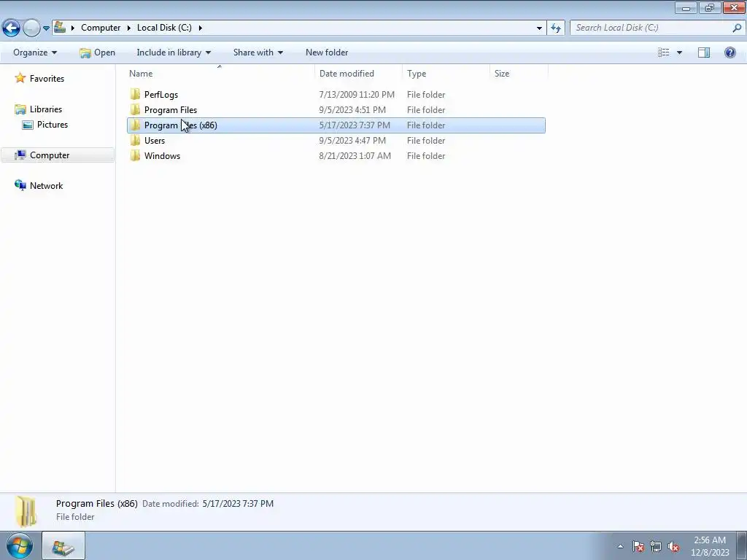Click the address bar drive icon
747x560 pixels.
[x=60, y=27]
